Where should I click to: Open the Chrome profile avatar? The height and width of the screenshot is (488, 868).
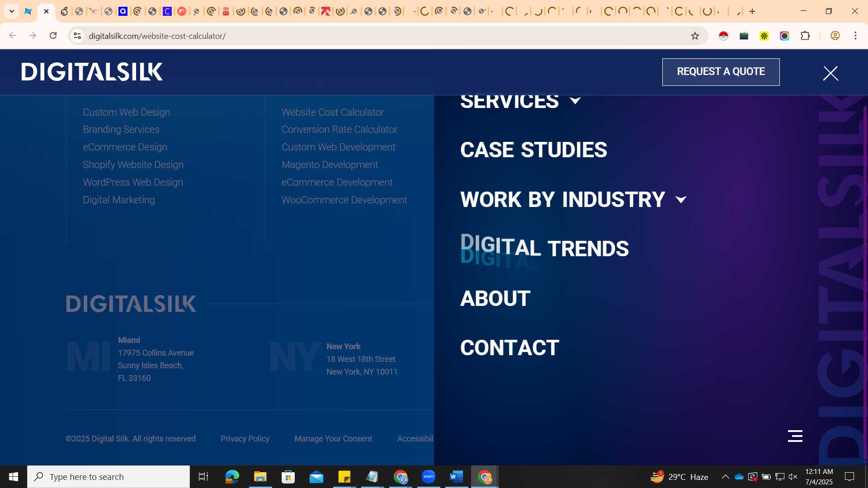coord(835,36)
